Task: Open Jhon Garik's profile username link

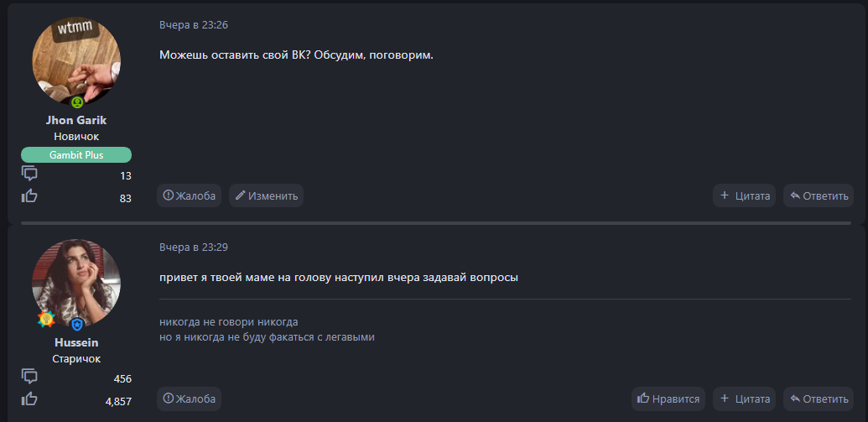Action: pyautogui.click(x=76, y=120)
